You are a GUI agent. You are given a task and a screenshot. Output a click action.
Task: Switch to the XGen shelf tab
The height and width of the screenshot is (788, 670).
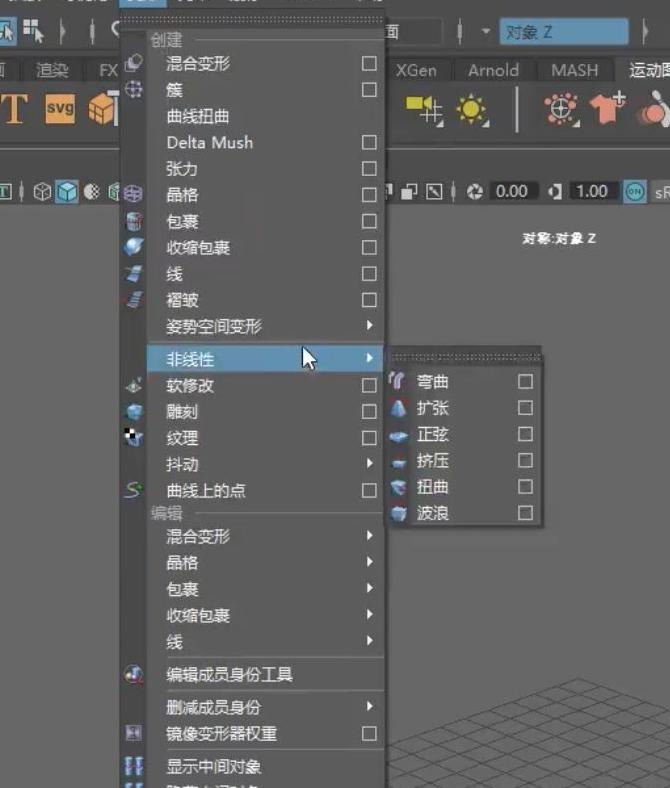point(416,70)
